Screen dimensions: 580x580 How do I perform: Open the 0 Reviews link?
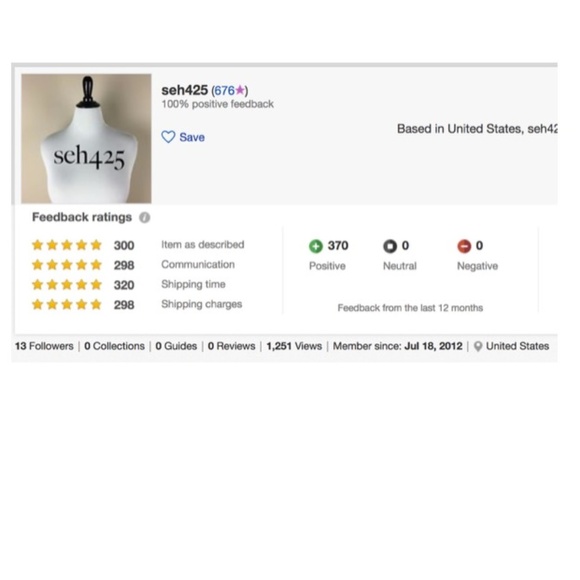coord(232,346)
